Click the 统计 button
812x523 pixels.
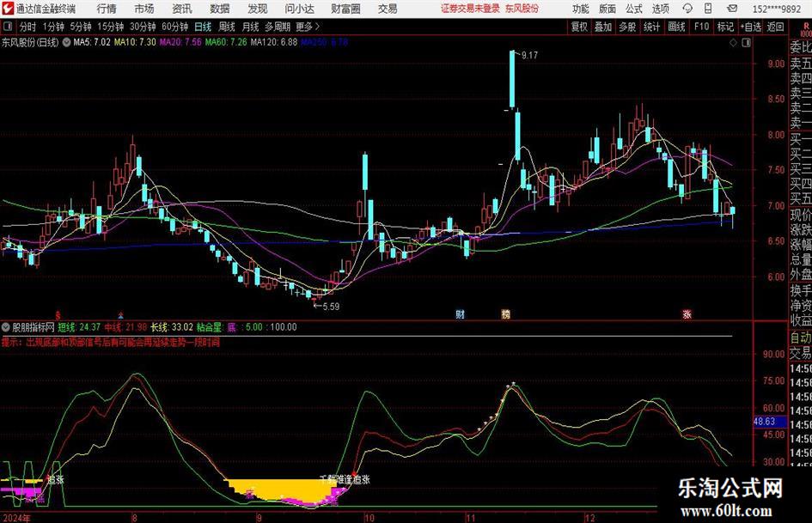pos(652,27)
